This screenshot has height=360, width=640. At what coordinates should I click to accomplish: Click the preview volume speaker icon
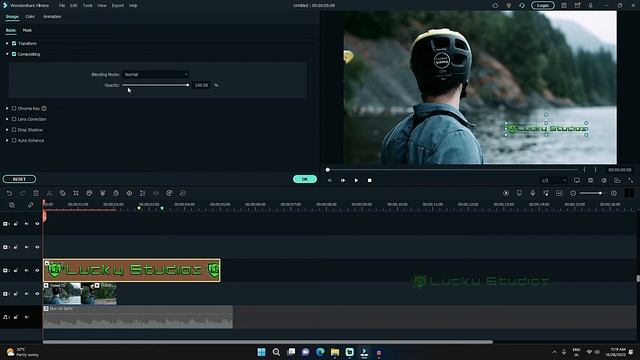(604, 180)
